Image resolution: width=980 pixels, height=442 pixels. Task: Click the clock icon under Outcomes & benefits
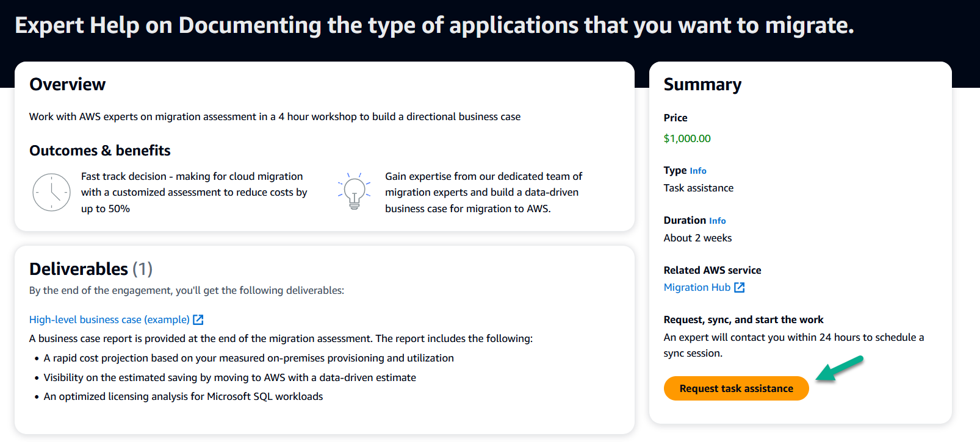click(x=51, y=192)
